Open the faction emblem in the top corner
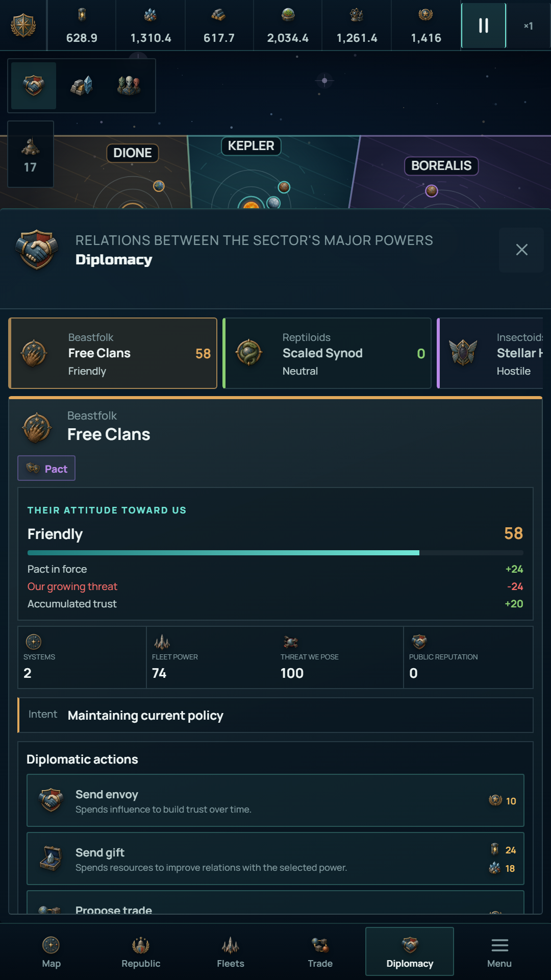This screenshot has width=551, height=980. click(23, 26)
